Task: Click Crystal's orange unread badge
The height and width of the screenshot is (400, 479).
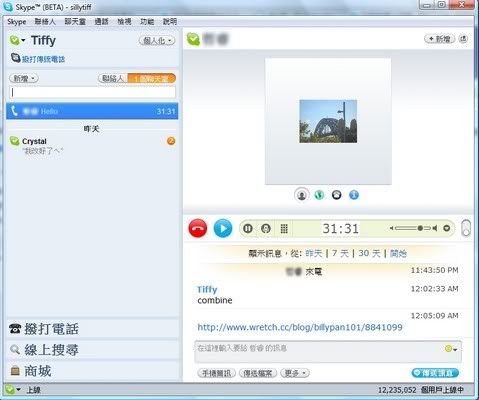Action: [x=171, y=141]
